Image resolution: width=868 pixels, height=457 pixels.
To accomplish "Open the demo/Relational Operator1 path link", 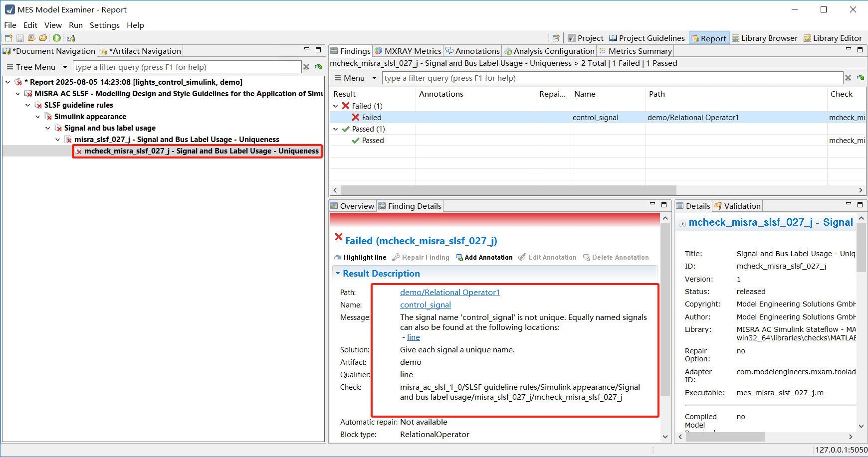I will 449,292.
